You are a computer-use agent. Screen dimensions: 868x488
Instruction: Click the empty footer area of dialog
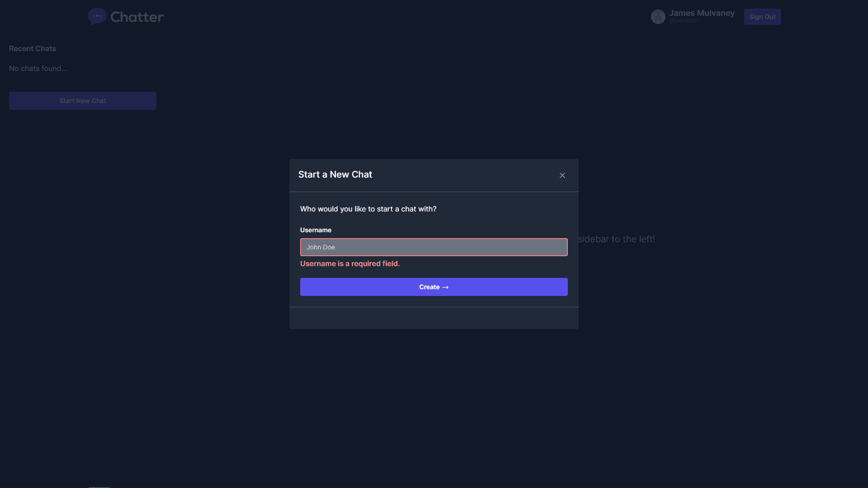point(434,318)
